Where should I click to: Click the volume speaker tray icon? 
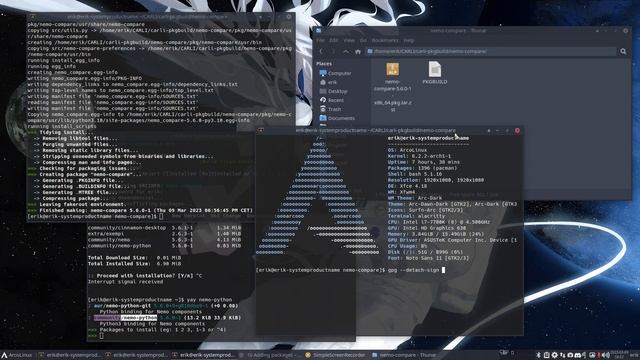(x=607, y=355)
